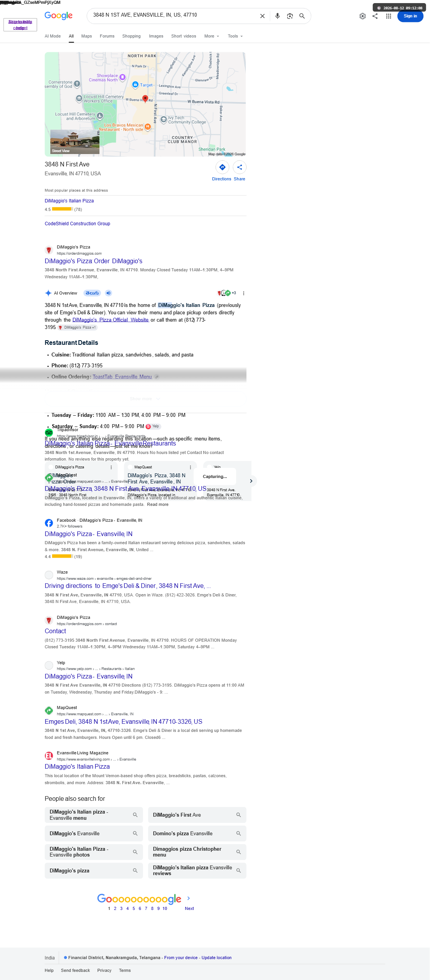Viewport: 435px width, 980px height.
Task: Open Send feedback footer link
Action: 75,970
